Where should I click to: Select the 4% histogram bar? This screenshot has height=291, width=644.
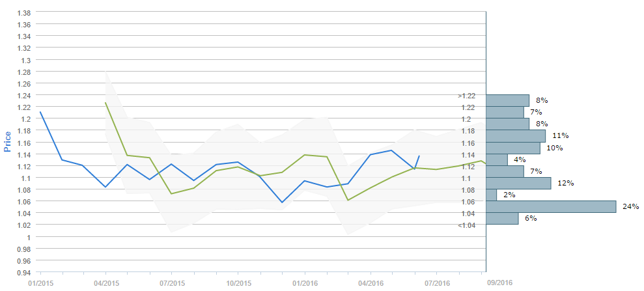(x=497, y=159)
